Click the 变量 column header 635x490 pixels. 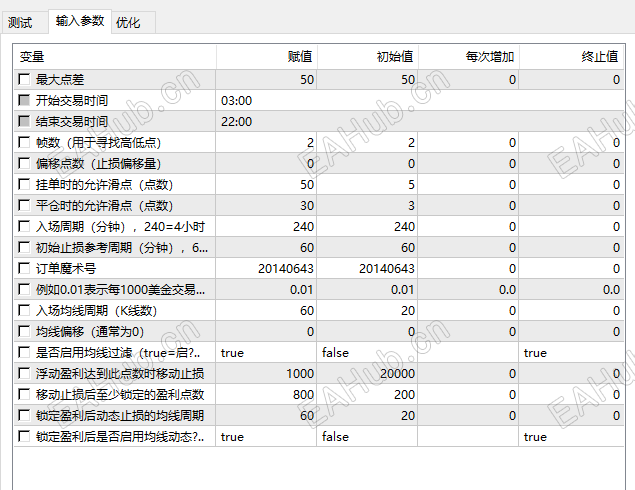coord(115,57)
